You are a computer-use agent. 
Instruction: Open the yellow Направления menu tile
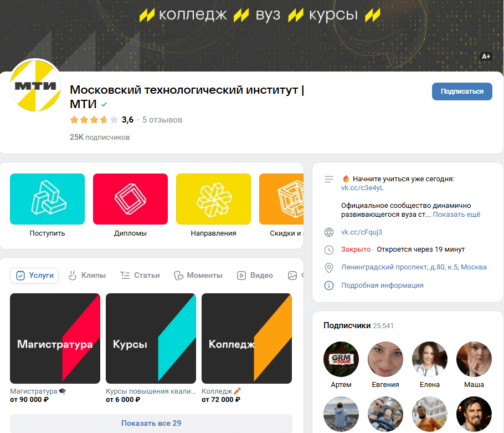tap(213, 199)
